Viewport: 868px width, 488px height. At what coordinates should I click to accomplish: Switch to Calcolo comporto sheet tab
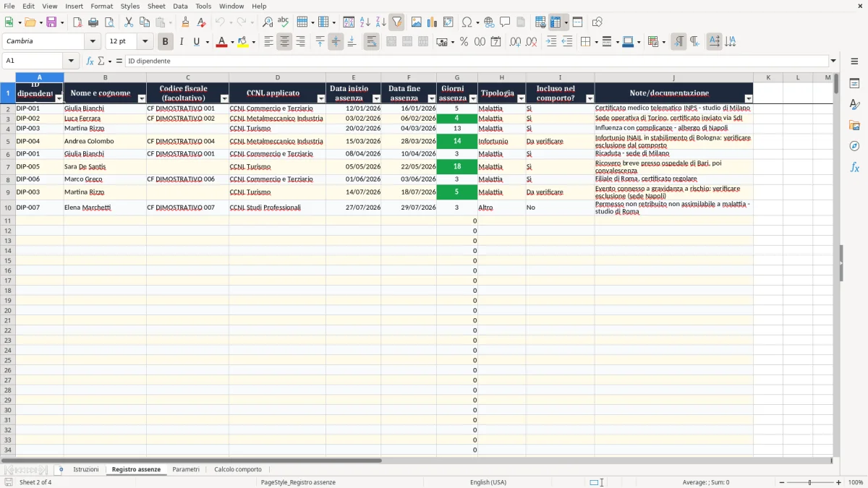[x=238, y=469]
